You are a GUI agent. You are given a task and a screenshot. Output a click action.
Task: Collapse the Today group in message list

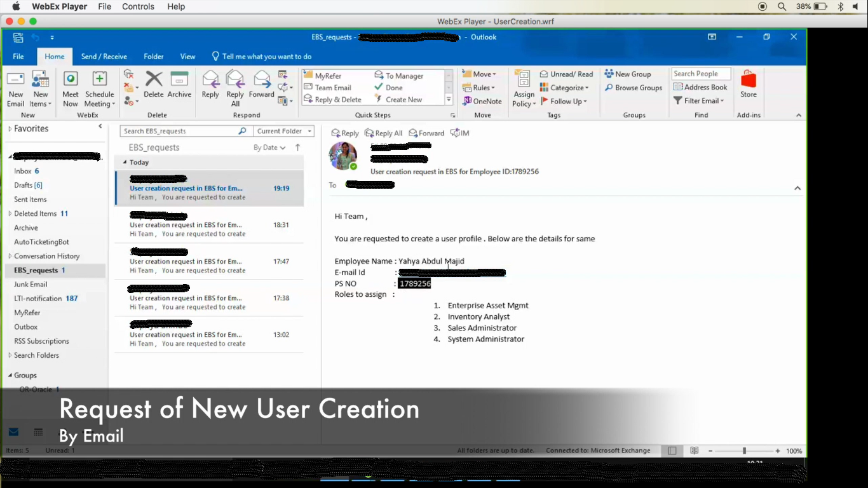point(125,163)
